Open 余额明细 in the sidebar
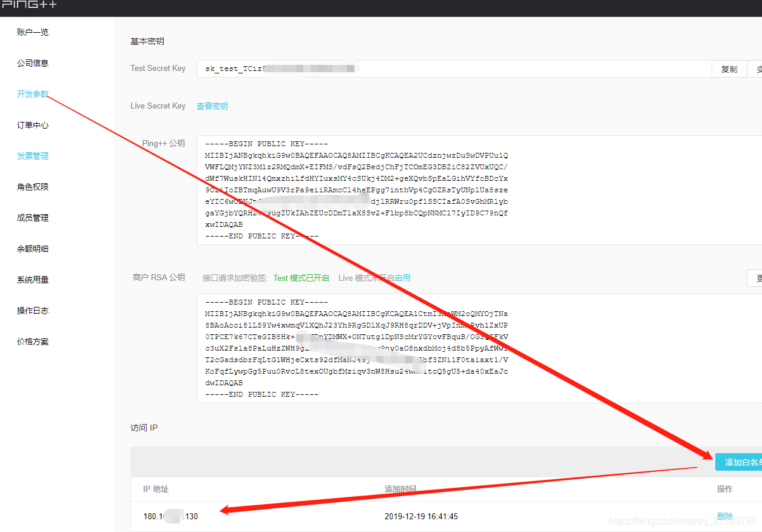Image resolution: width=762 pixels, height=532 pixels. tap(33, 249)
